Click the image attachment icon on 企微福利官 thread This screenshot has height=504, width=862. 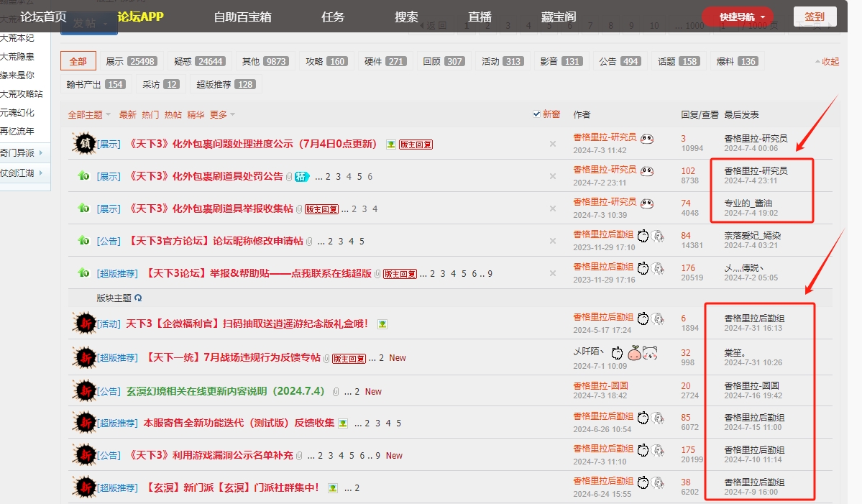pos(382,324)
